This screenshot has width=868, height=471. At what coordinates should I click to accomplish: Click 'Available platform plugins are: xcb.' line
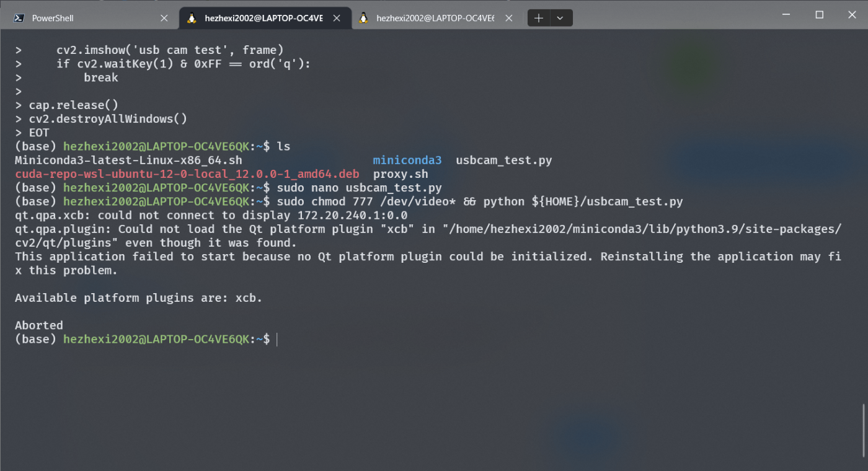pos(139,298)
